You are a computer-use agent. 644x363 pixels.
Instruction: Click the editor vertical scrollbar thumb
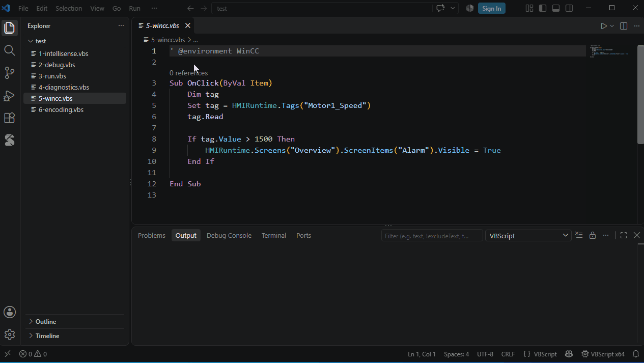pos(640,94)
